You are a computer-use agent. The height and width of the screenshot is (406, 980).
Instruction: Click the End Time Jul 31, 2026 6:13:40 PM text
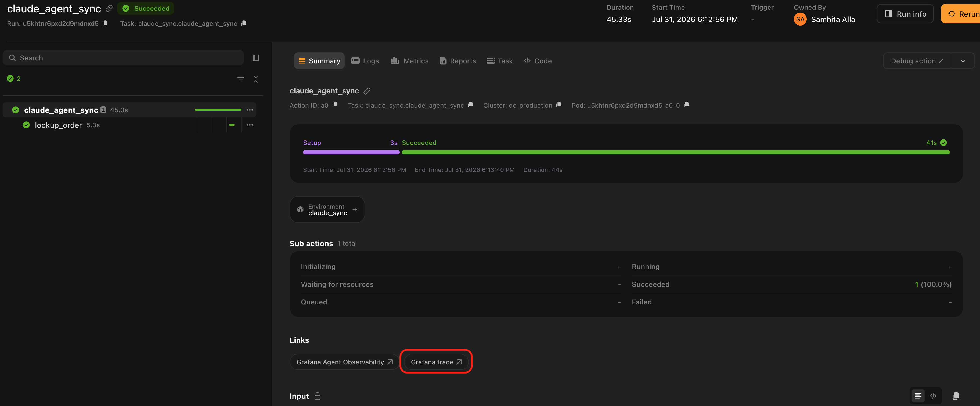coord(464,170)
